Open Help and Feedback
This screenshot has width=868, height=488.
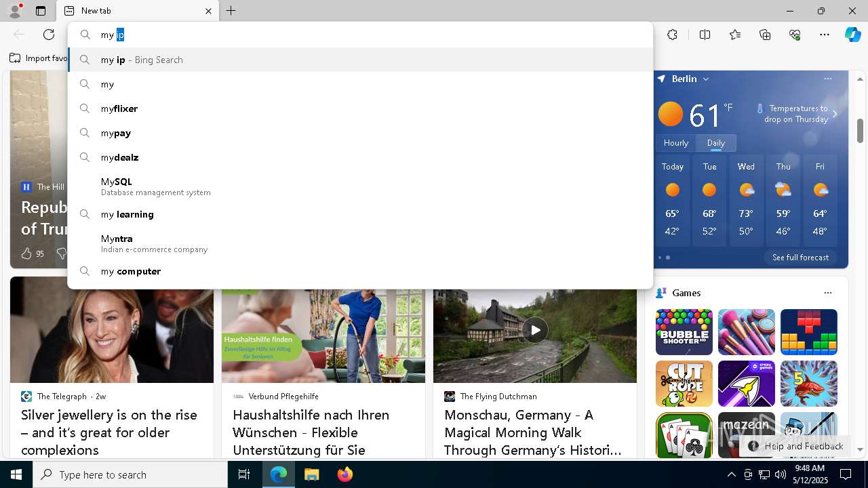pyautogui.click(x=796, y=446)
